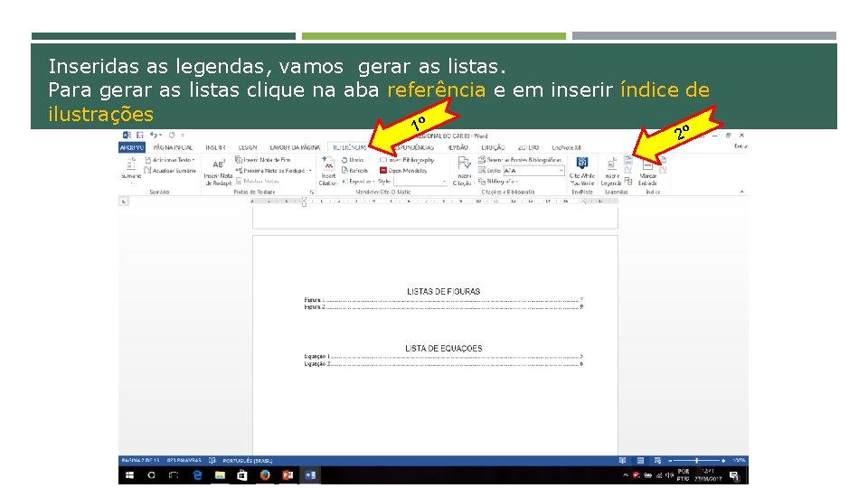Click the Undo arrow icon
Image resolution: width=868 pixels, height=488 pixels.
(154, 135)
